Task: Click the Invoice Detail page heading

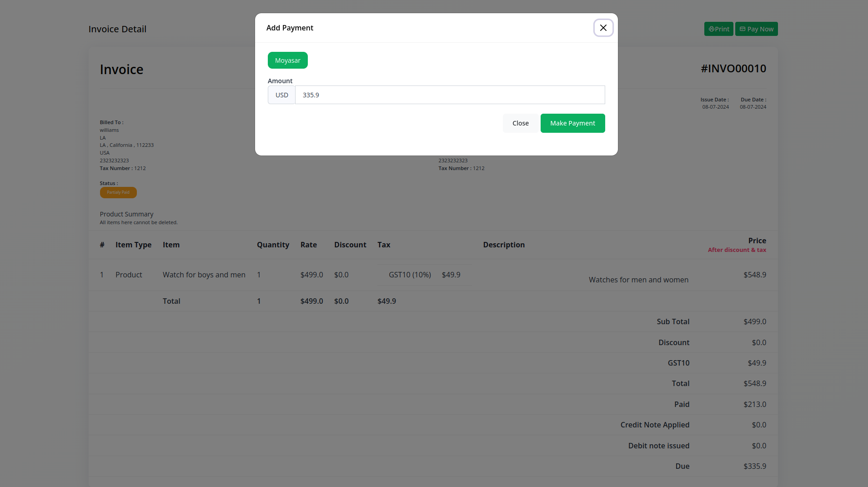Action: click(x=117, y=29)
